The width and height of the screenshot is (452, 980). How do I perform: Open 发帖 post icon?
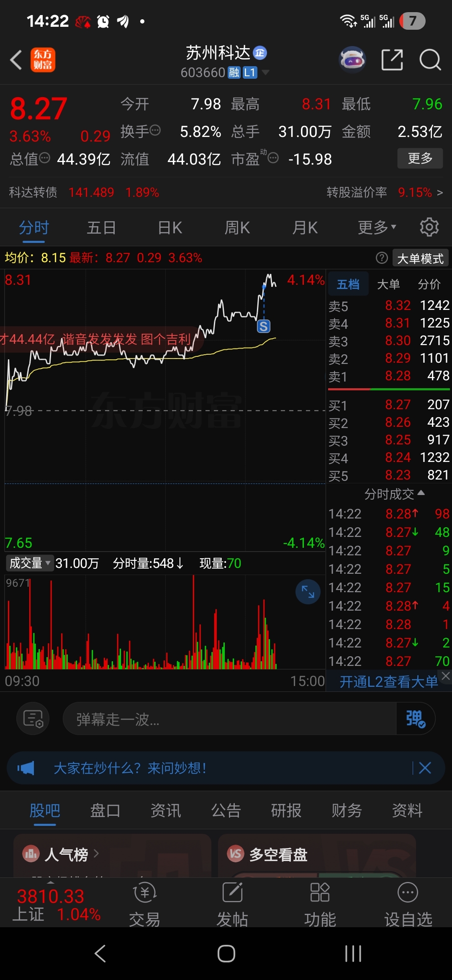pyautogui.click(x=233, y=892)
